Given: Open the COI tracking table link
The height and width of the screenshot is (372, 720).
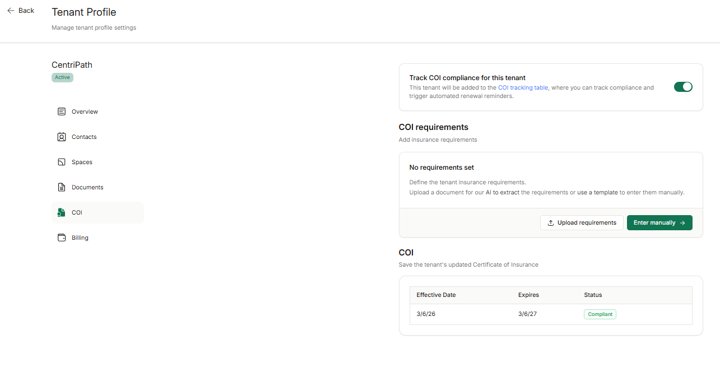Looking at the screenshot, I should point(523,87).
